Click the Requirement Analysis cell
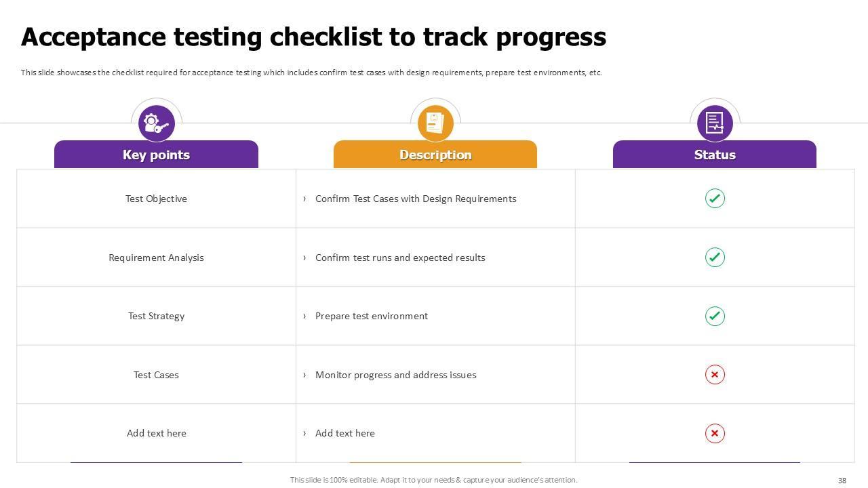 [156, 258]
